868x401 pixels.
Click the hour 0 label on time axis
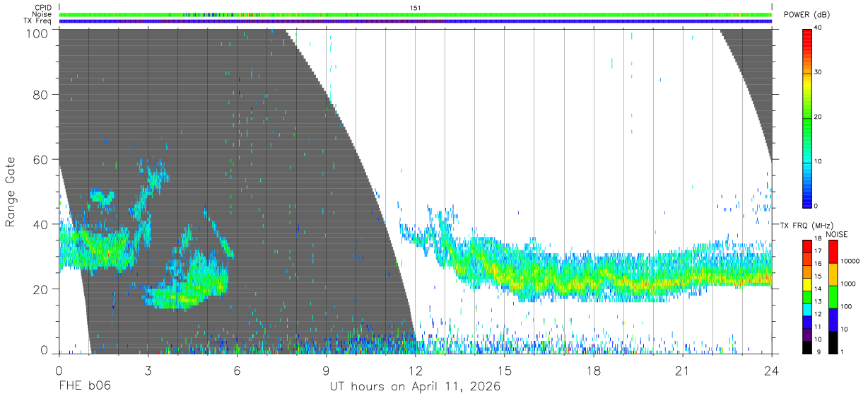(x=59, y=371)
